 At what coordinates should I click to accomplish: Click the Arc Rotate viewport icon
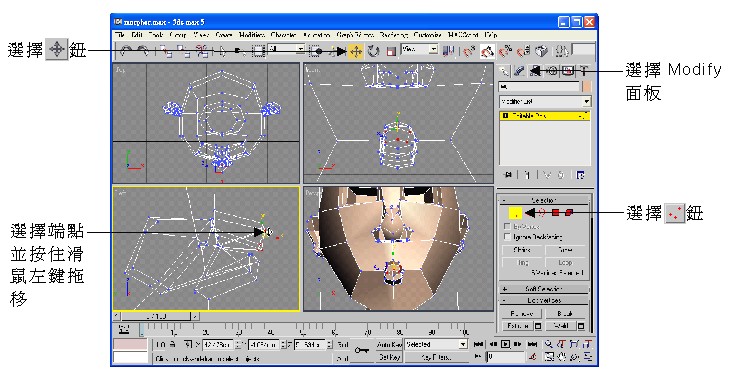[575, 357]
